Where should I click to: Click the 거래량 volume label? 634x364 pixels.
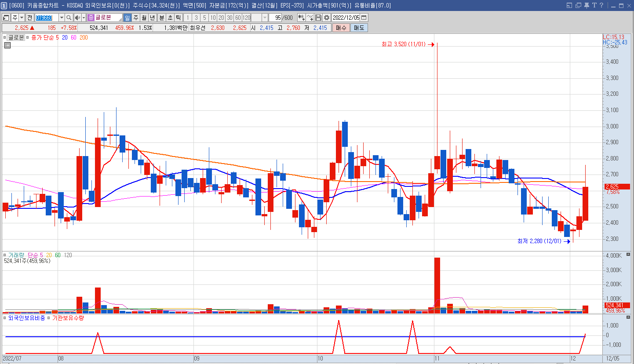(16, 255)
